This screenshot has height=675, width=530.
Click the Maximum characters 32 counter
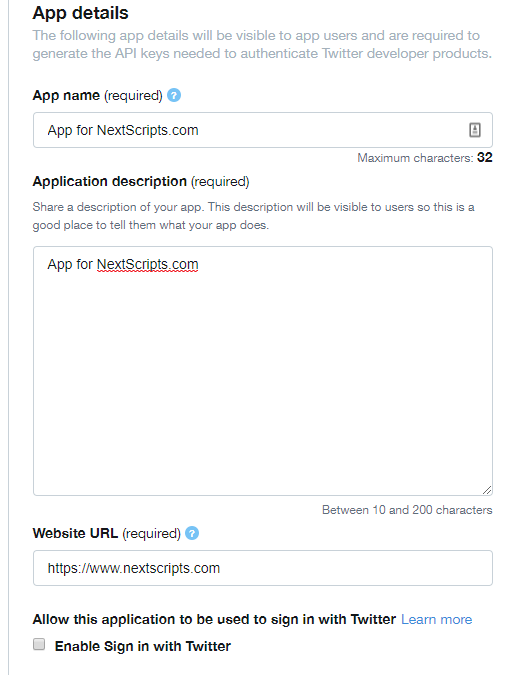(425, 158)
